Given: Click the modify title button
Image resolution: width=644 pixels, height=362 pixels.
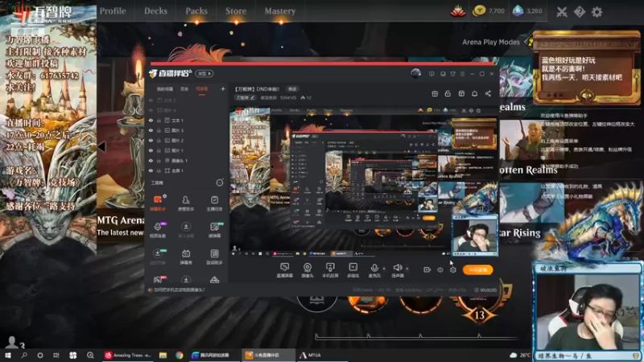Looking at the screenshot, I should coord(292,89).
